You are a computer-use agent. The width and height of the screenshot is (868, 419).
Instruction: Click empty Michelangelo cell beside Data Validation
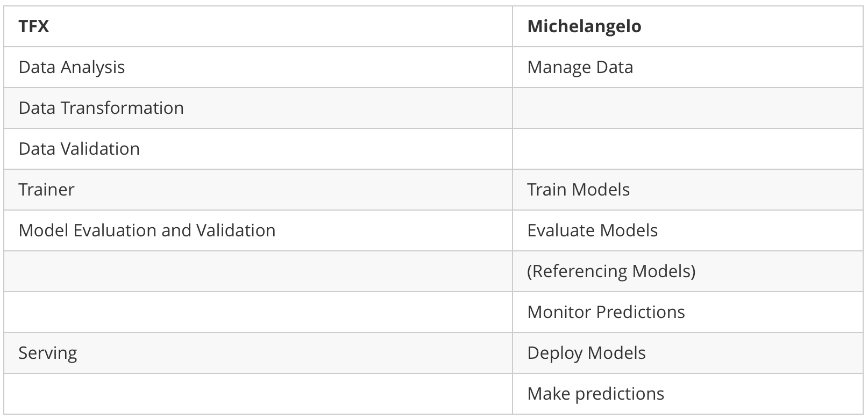point(687,149)
